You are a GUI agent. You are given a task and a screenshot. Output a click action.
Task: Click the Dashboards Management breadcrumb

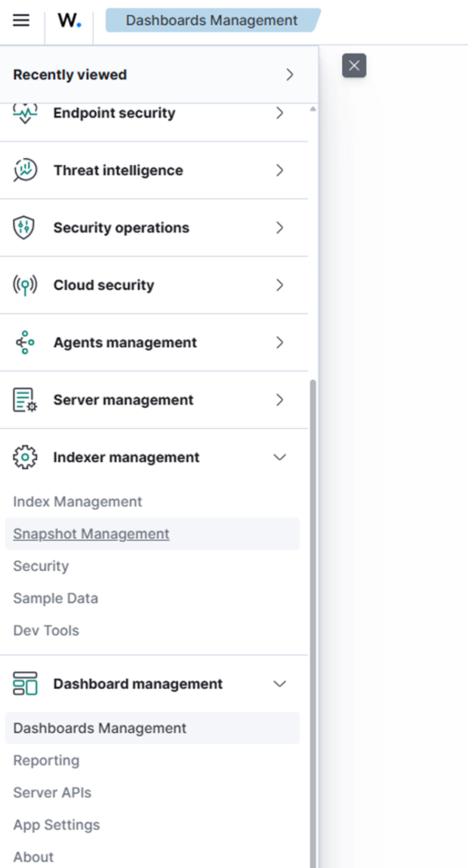point(211,21)
